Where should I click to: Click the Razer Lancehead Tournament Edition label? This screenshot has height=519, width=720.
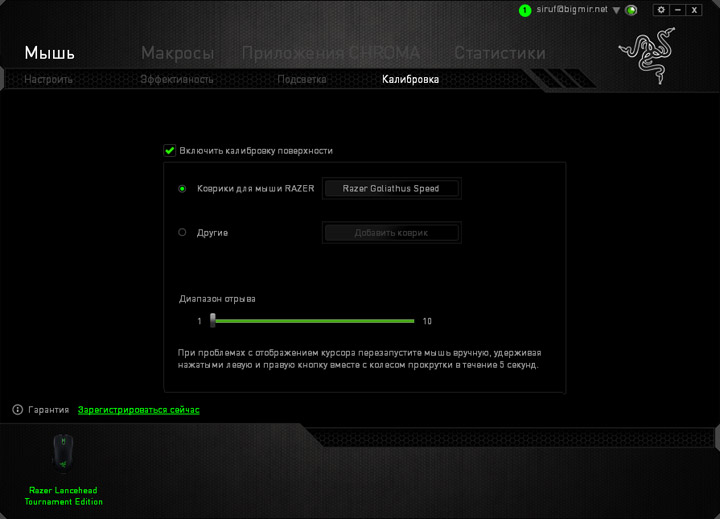(63, 496)
